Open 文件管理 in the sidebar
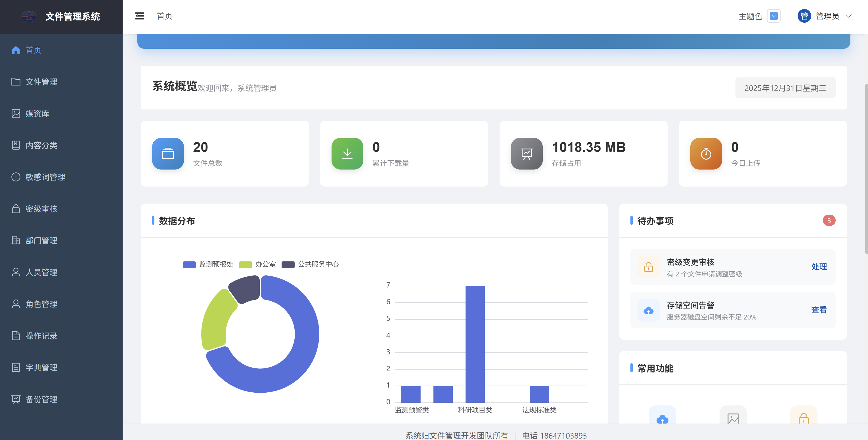The image size is (868, 440). pyautogui.click(x=41, y=82)
